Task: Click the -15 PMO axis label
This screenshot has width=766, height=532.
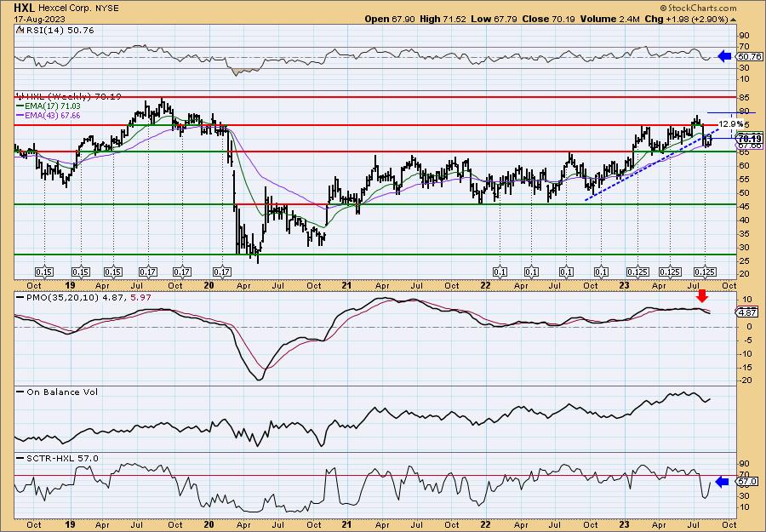Action: (x=745, y=367)
